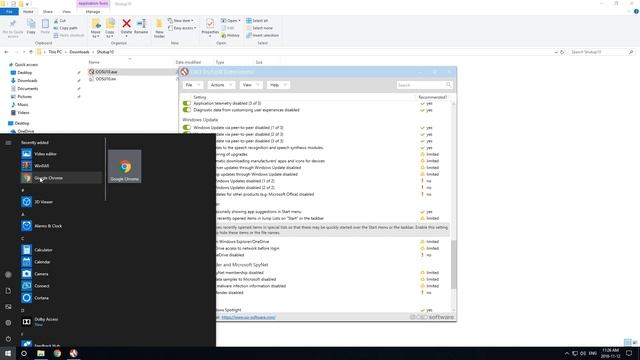
Task: Open the Connect app
Action: click(61, 286)
